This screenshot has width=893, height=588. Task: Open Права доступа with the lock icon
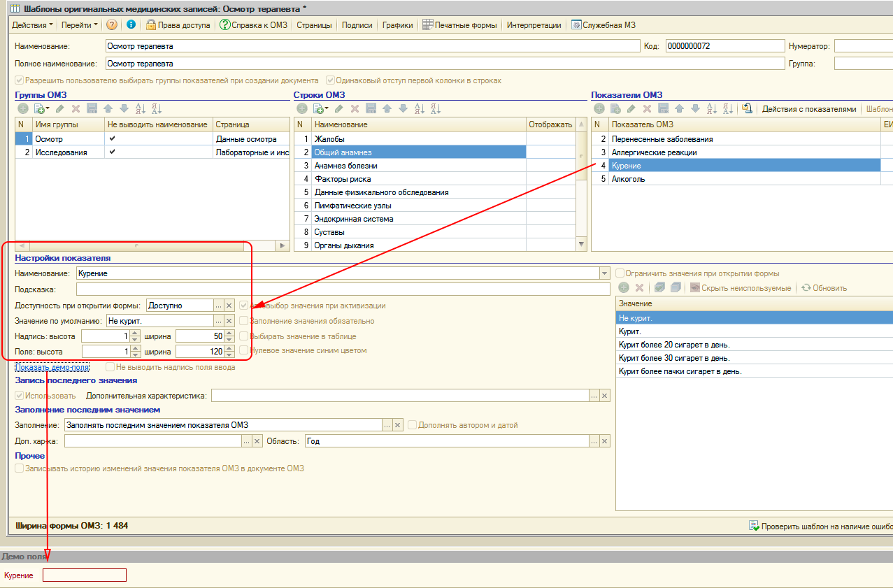point(178,25)
